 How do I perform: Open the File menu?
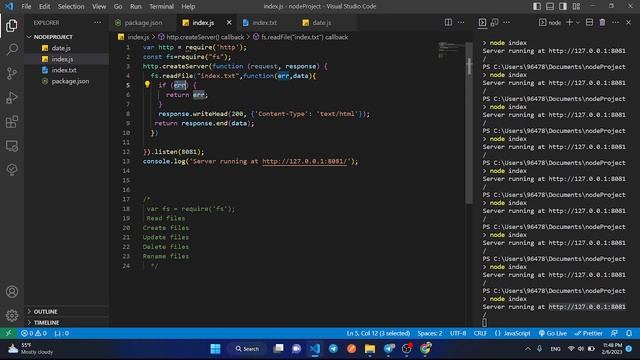[26, 6]
